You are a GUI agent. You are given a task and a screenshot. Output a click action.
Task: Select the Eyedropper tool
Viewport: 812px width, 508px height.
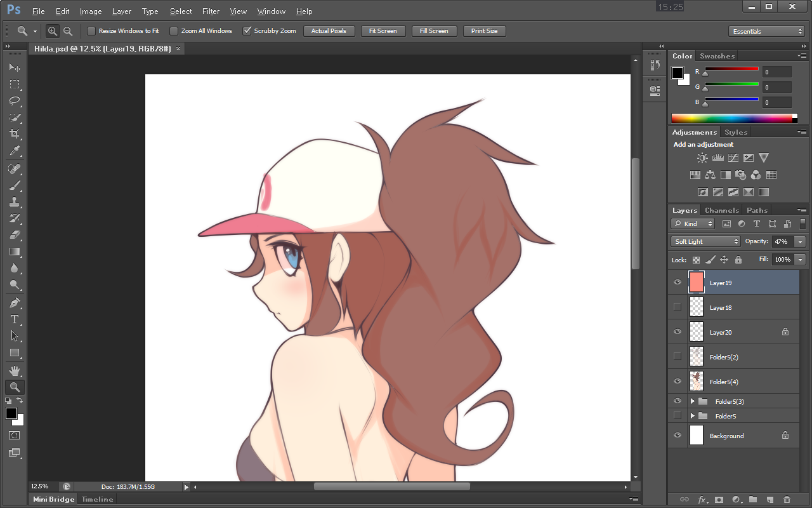coord(14,151)
